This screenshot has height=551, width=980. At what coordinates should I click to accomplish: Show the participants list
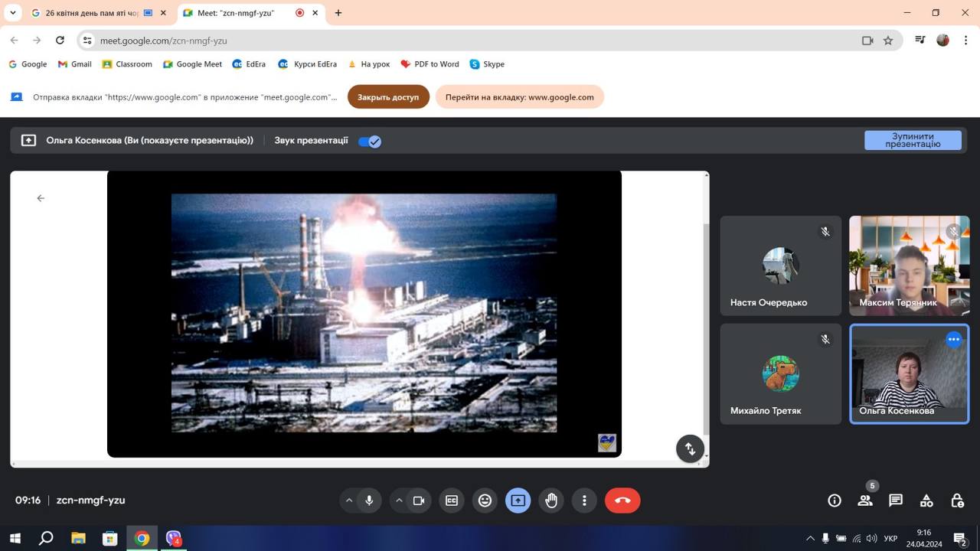(x=865, y=500)
